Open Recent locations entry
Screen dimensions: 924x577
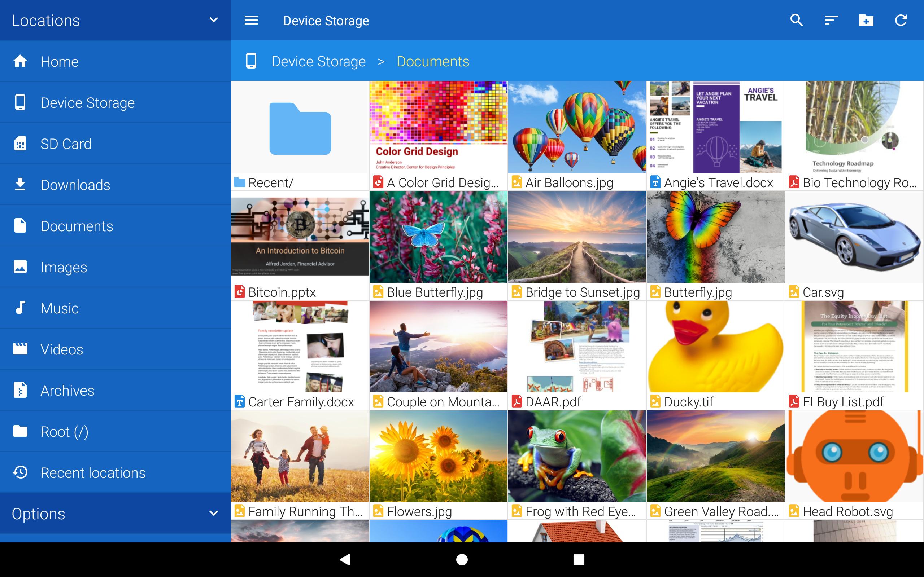click(115, 472)
